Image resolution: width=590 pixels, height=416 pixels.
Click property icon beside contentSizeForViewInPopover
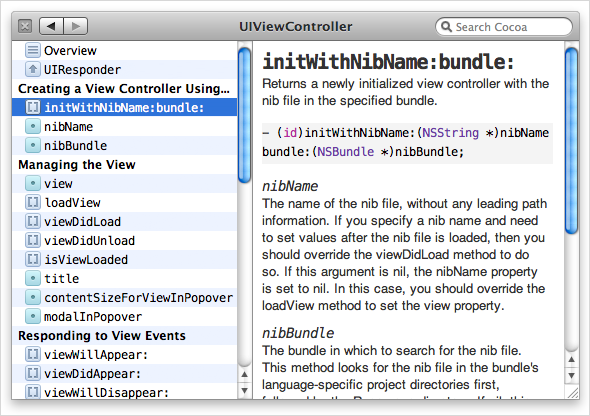tap(33, 297)
